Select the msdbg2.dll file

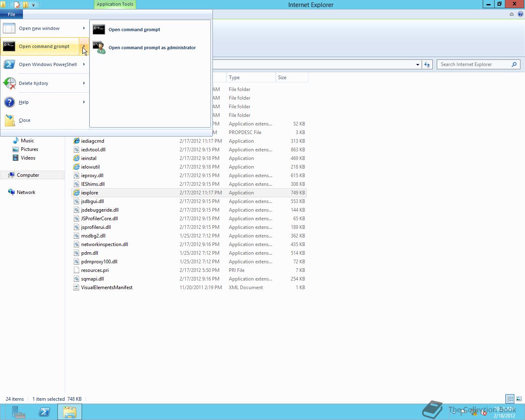click(189, 236)
